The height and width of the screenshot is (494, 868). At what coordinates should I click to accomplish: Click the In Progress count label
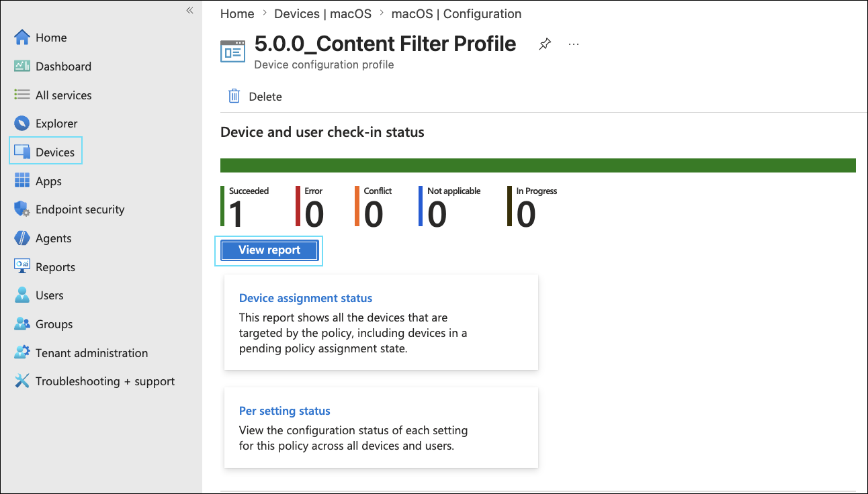537,191
